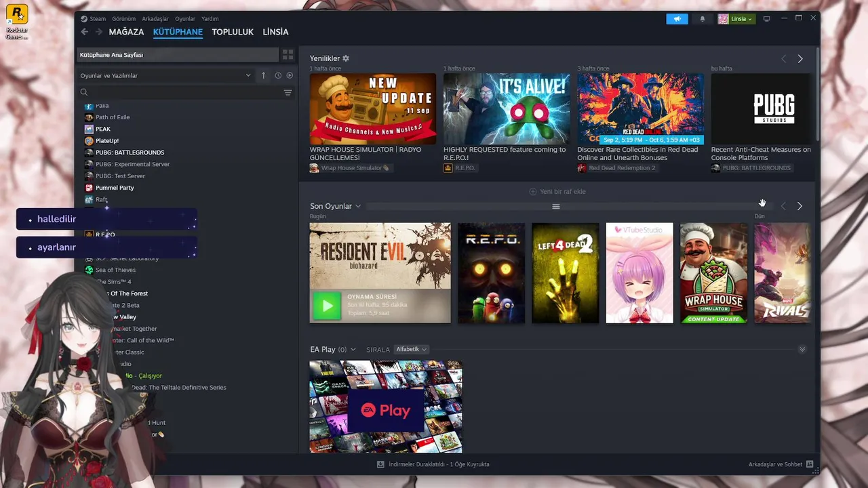Screen dimensions: 868x488
Task: Open the Left 4 Dead 2 cover
Action: (566, 273)
